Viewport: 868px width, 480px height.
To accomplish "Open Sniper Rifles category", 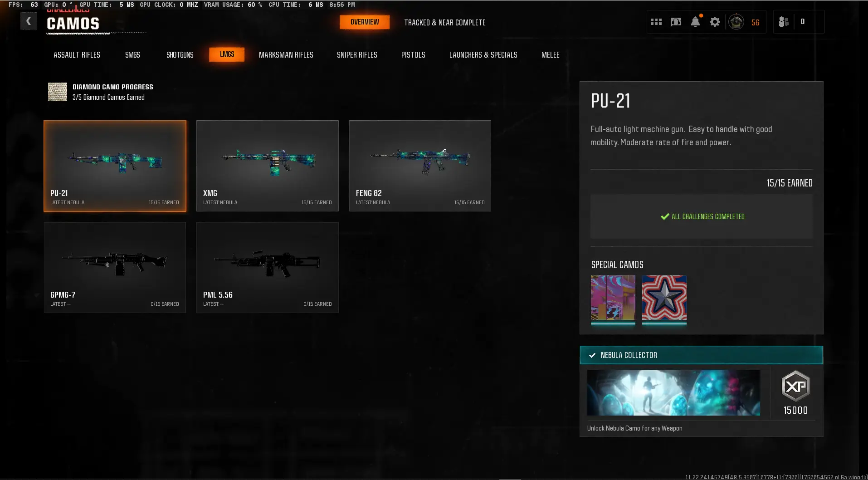I will coord(357,54).
